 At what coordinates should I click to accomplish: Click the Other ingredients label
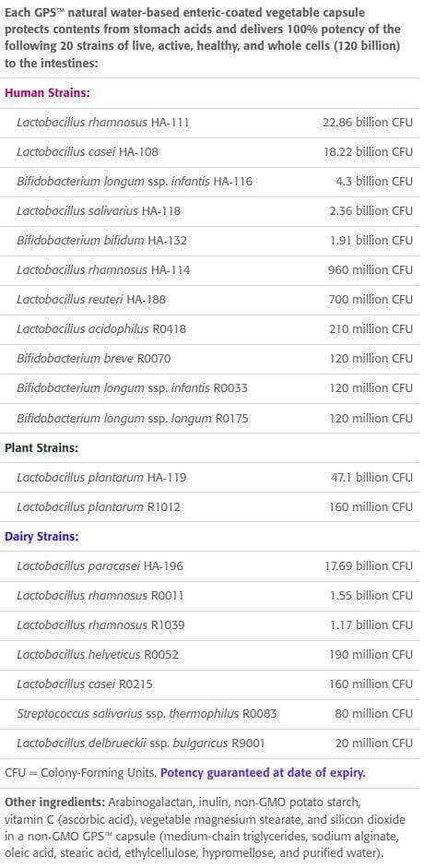(x=55, y=803)
